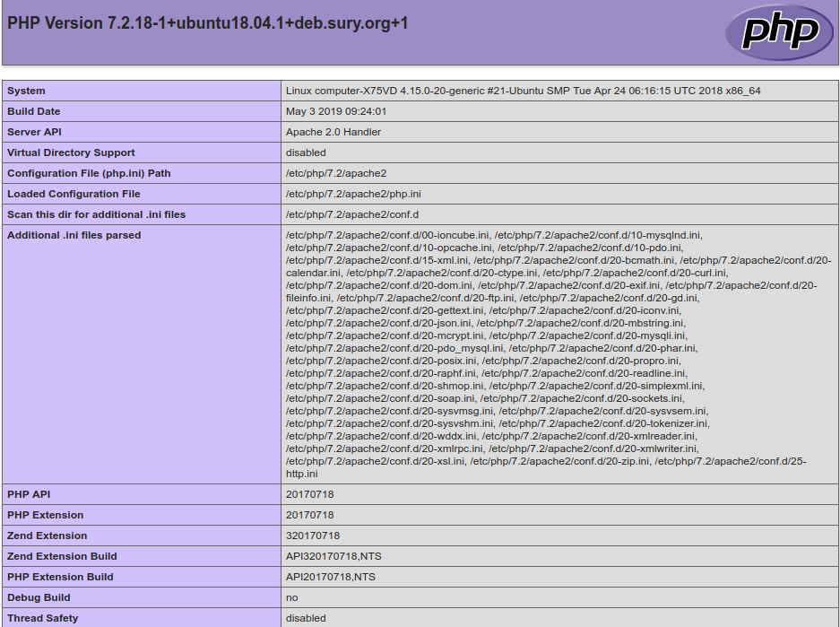Click the PHP Version heading text
The height and width of the screenshot is (627, 840).
point(207,23)
